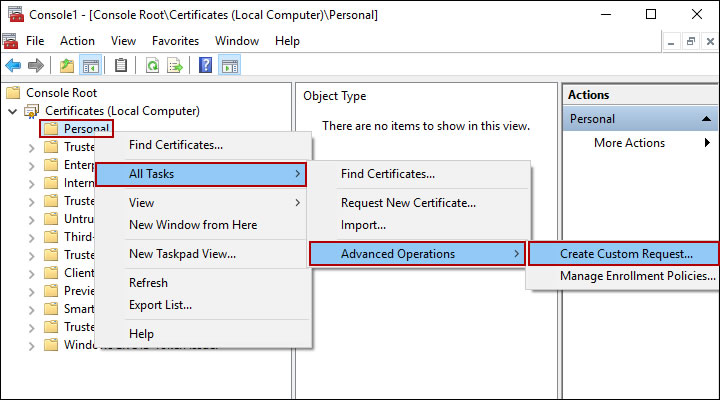Click the Export List toolbar icon

175,66
